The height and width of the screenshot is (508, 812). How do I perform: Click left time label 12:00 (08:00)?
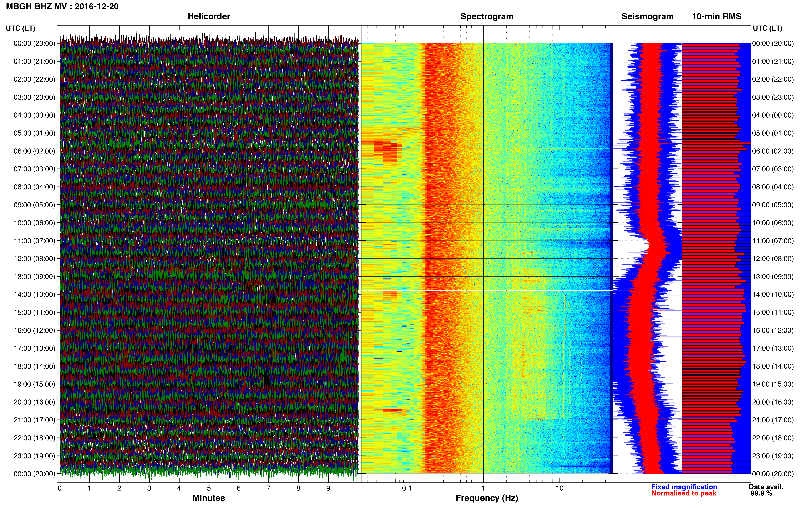click(x=34, y=259)
